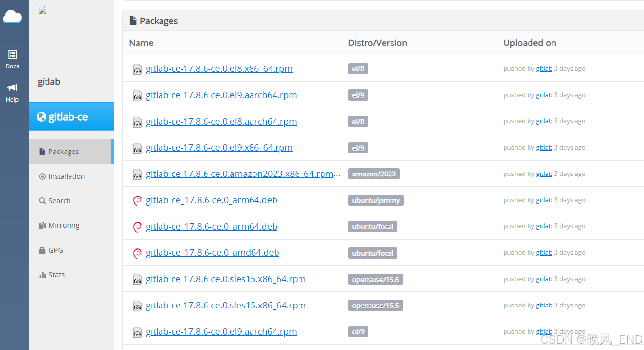Open gitlab-ce-17.8.6-ce.0.el8.x86_64.rpm

click(x=219, y=68)
